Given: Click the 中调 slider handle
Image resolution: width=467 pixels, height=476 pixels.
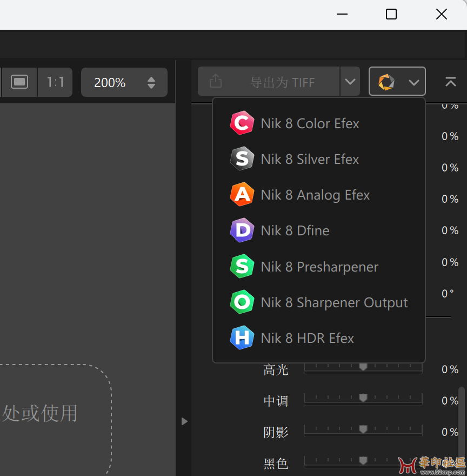Looking at the screenshot, I should [363, 398].
